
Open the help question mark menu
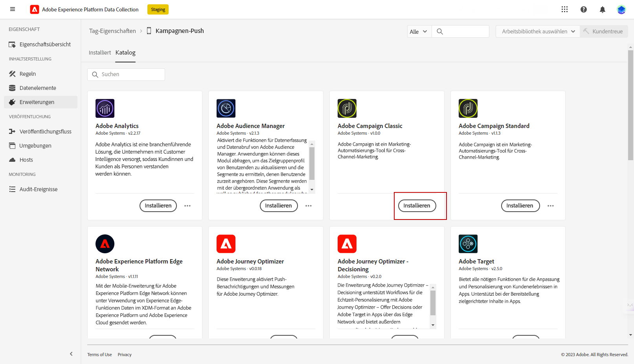584,9
